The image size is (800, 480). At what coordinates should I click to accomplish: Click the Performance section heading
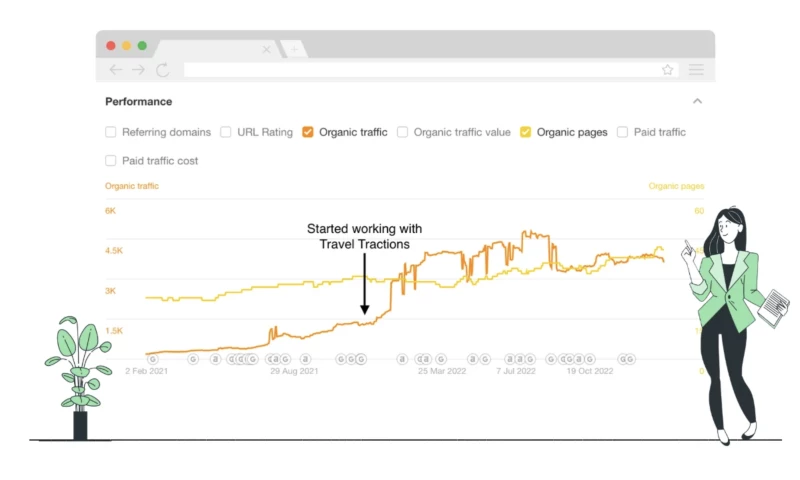pyautogui.click(x=139, y=101)
